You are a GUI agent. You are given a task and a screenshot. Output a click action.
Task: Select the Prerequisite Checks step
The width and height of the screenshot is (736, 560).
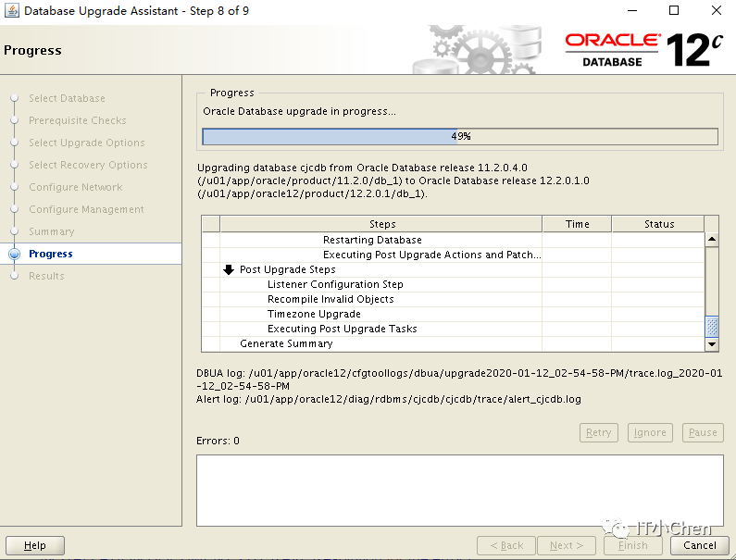point(78,120)
